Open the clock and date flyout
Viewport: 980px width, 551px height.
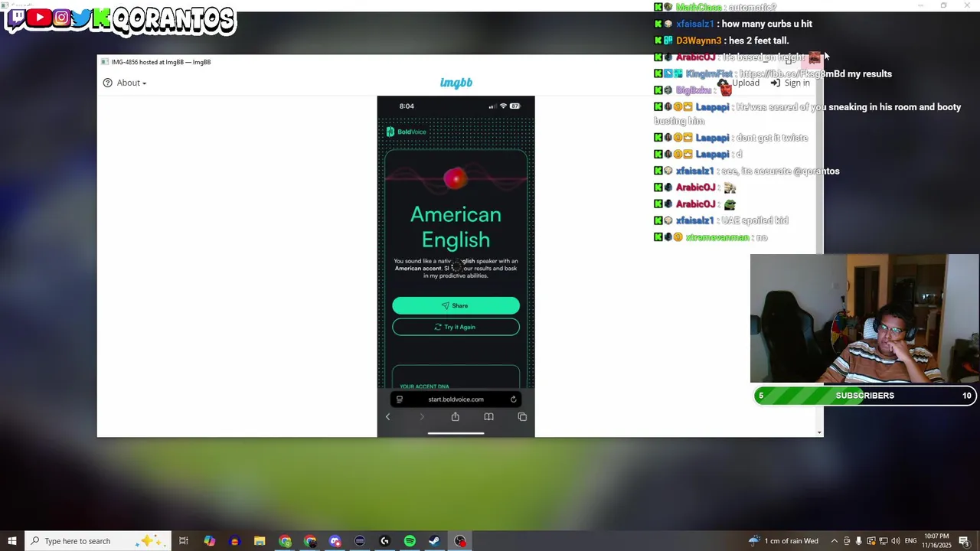pyautogui.click(x=937, y=541)
